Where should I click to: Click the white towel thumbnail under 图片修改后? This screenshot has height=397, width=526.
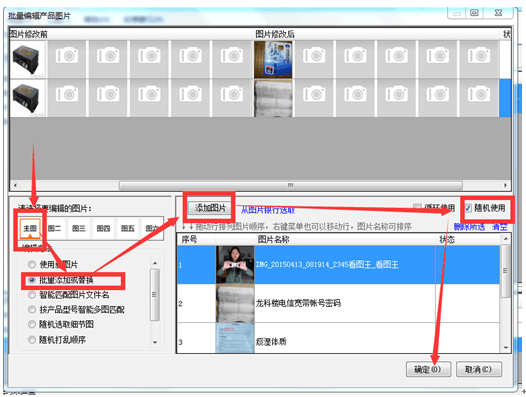(273, 98)
